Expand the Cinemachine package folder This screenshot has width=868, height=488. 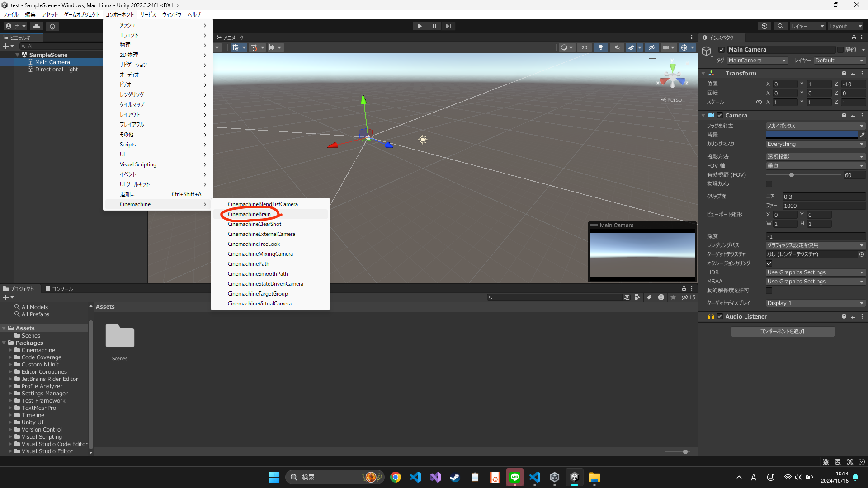click(x=10, y=350)
